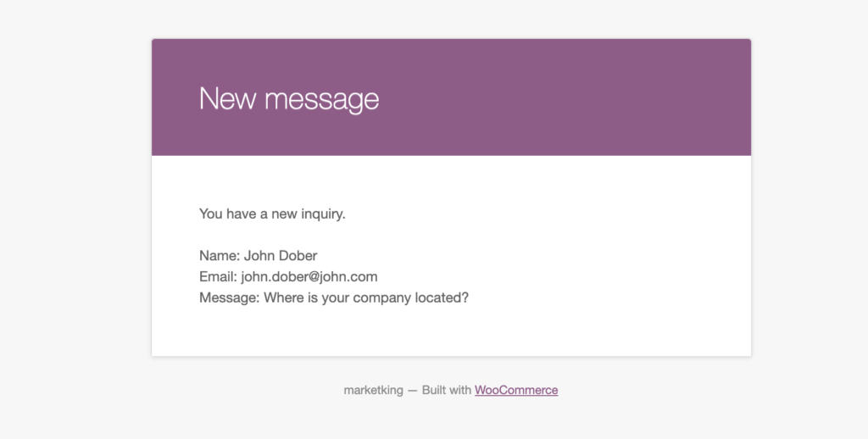Click the "Message:" label
This screenshot has width=868, height=439.
pos(229,297)
